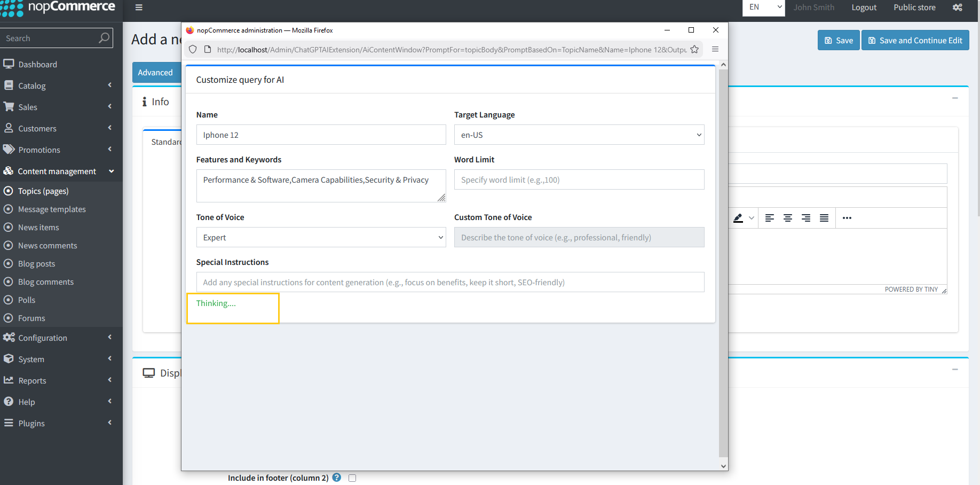Apply center alignment in the text editor
This screenshot has height=485, width=980.
(x=788, y=218)
